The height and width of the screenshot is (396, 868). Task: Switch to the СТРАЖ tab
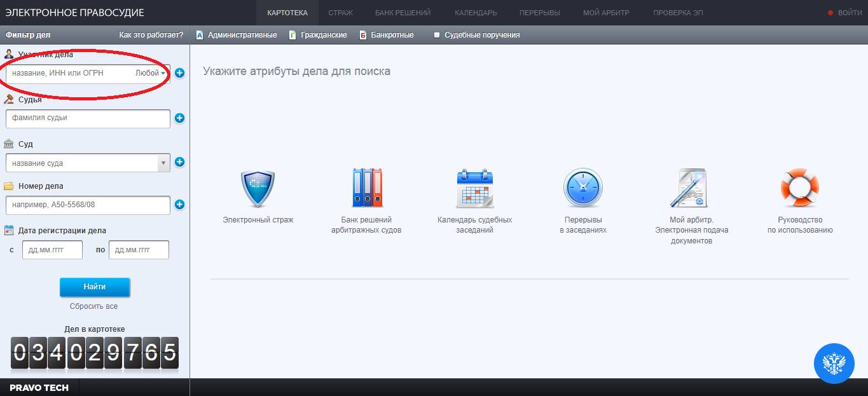pyautogui.click(x=341, y=13)
